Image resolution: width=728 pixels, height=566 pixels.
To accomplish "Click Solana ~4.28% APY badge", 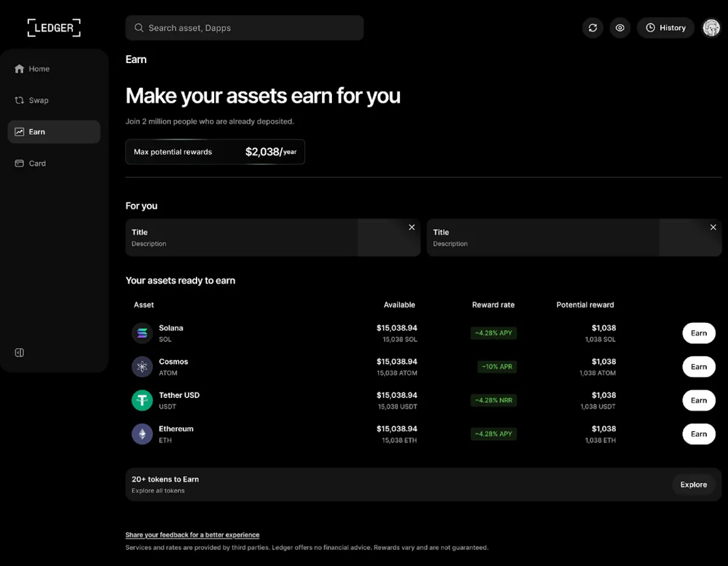I will pos(494,333).
